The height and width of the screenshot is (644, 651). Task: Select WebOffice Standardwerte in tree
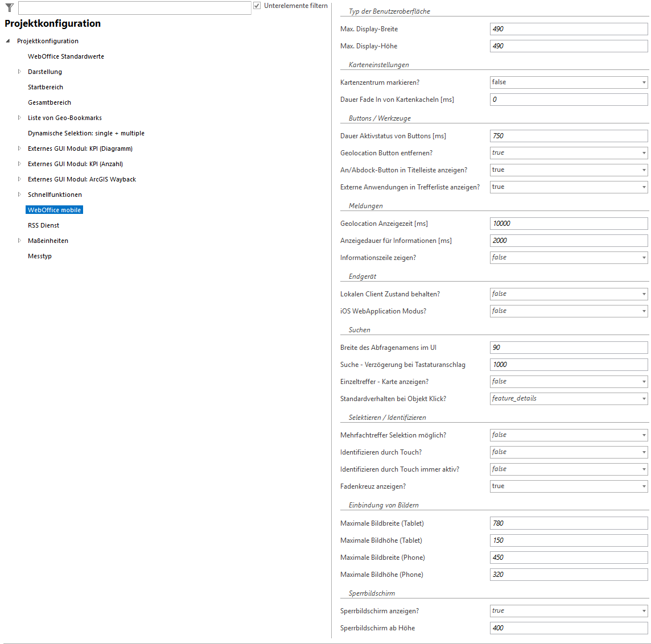[66, 56]
